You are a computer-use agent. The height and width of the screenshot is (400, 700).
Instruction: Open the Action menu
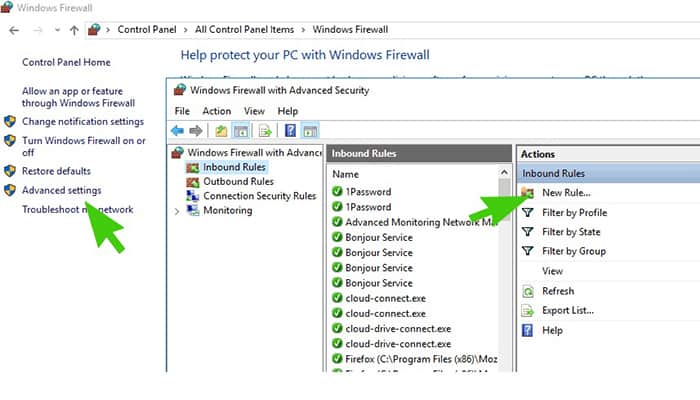216,111
